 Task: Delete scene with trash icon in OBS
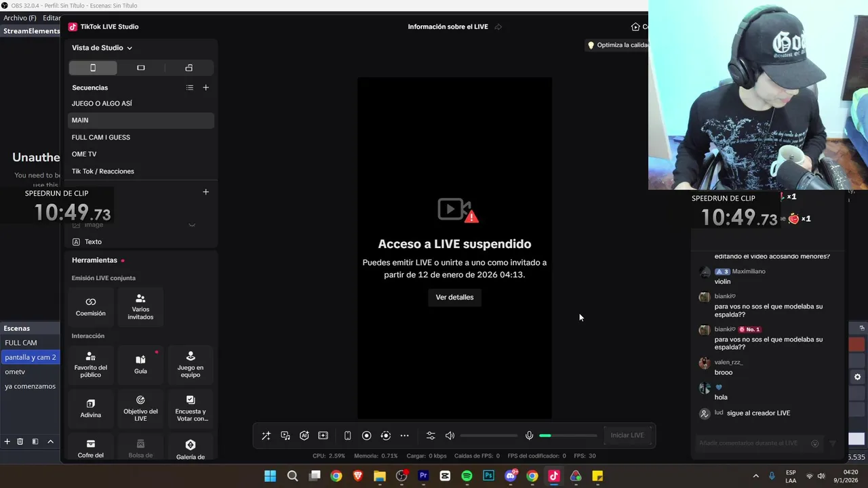tap(20, 441)
